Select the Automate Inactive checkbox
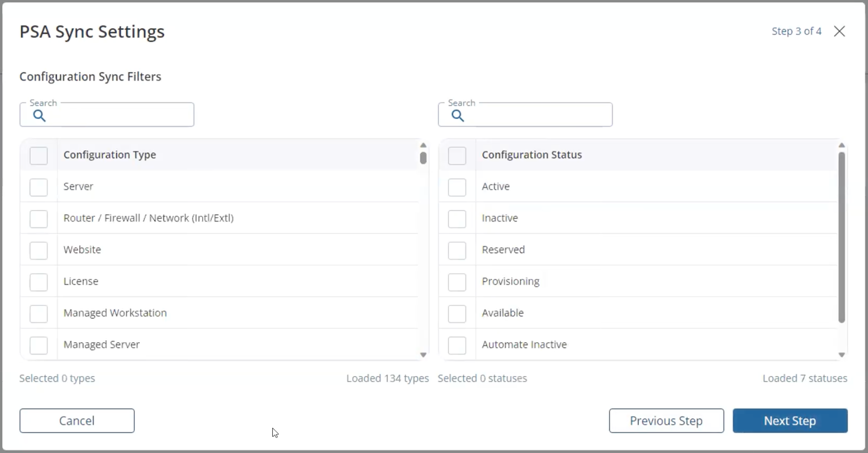The height and width of the screenshot is (453, 868). [457, 345]
